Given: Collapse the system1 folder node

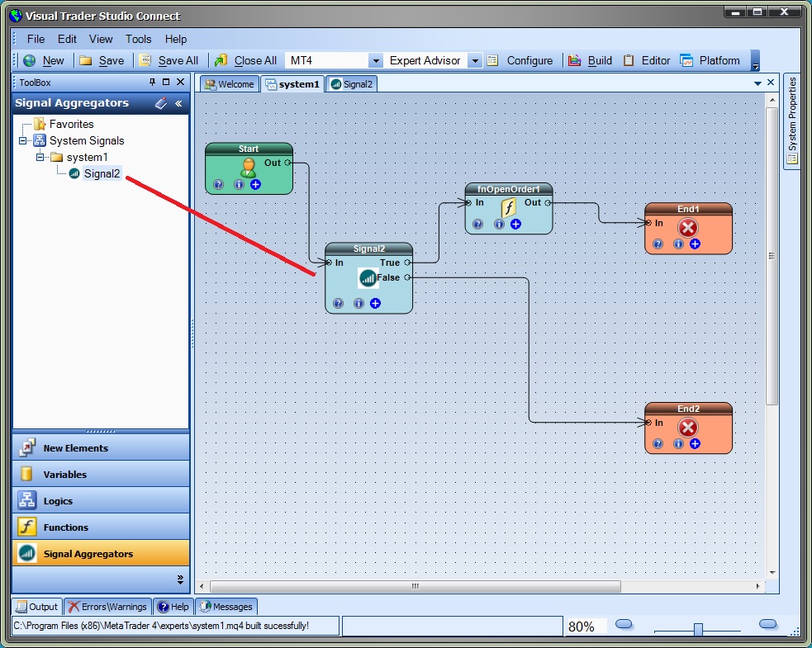Looking at the screenshot, I should click(x=40, y=158).
